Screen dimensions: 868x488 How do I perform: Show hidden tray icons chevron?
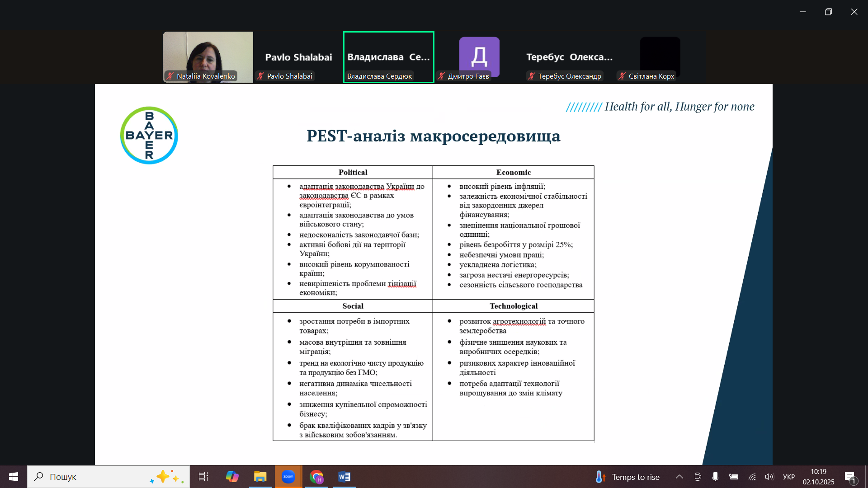tap(679, 477)
